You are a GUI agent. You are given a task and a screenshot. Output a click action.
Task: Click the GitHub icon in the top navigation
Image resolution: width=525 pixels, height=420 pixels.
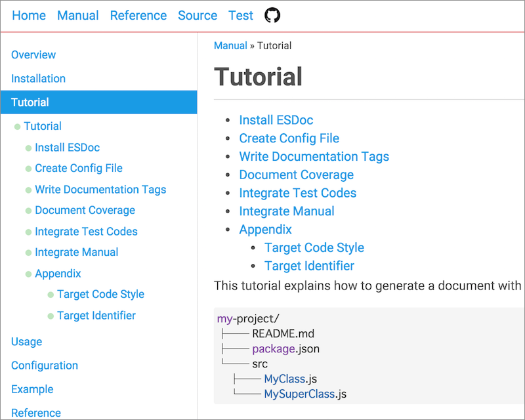(x=272, y=14)
